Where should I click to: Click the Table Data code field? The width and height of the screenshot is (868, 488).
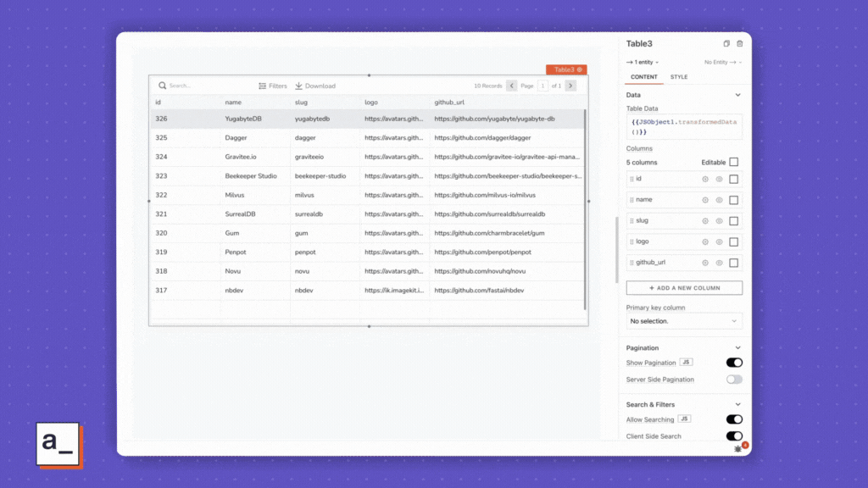tap(684, 127)
